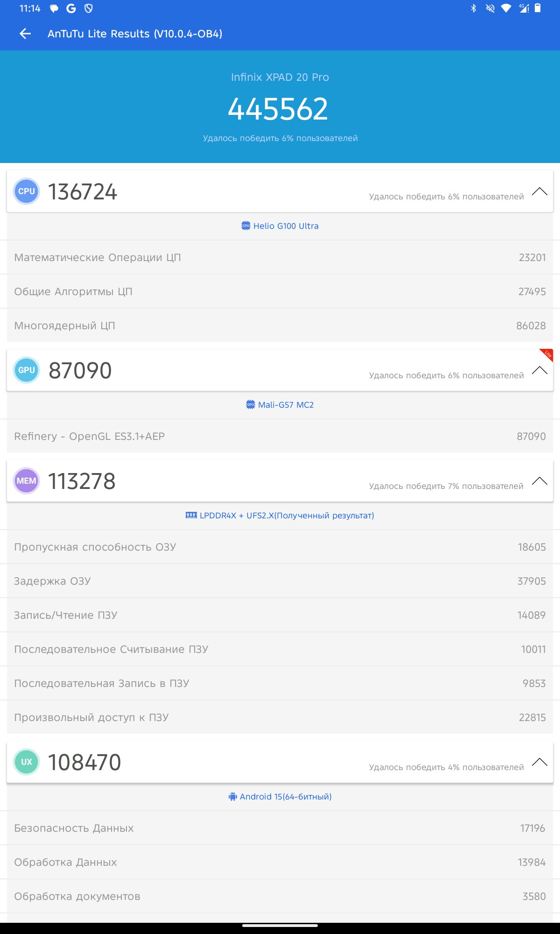Tap the muted sound status icon
The height and width of the screenshot is (934, 560).
click(x=490, y=8)
